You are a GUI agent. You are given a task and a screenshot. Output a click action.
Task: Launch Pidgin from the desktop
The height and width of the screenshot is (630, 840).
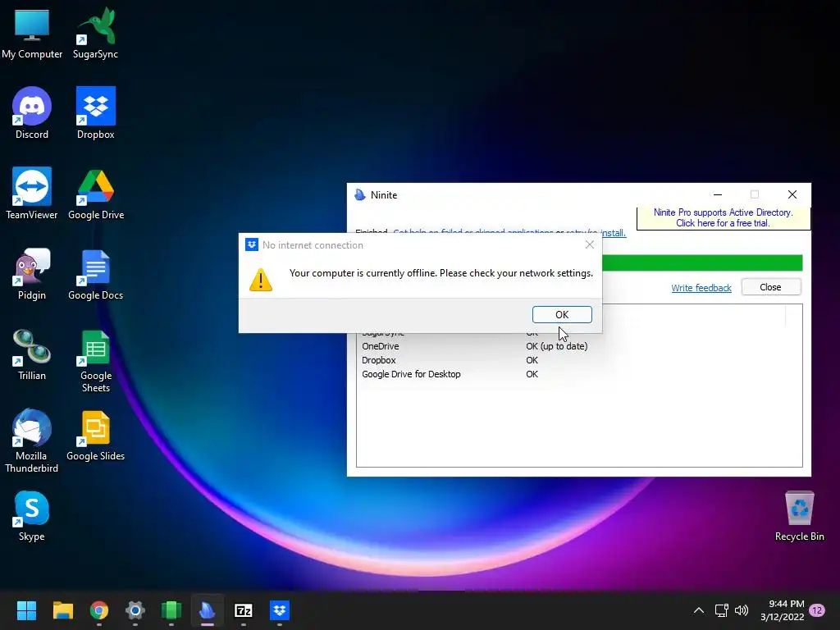point(32,274)
